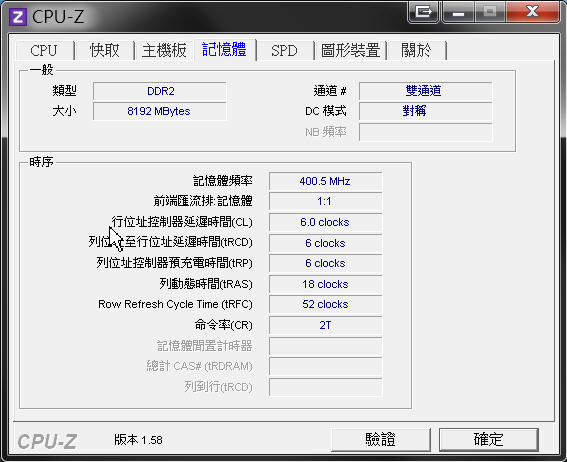The width and height of the screenshot is (567, 462).
Task: Close the CPU-Z window with the red X
Action: [x=533, y=12]
